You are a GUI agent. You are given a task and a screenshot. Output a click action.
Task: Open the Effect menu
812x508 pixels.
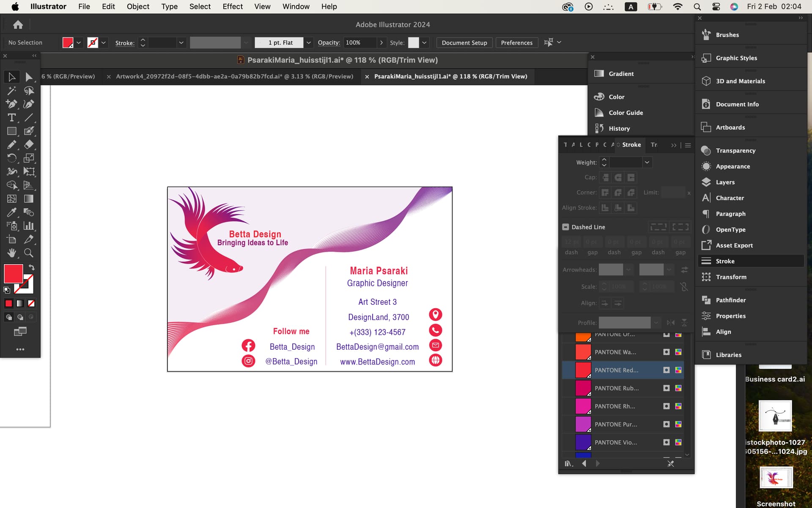click(233, 6)
